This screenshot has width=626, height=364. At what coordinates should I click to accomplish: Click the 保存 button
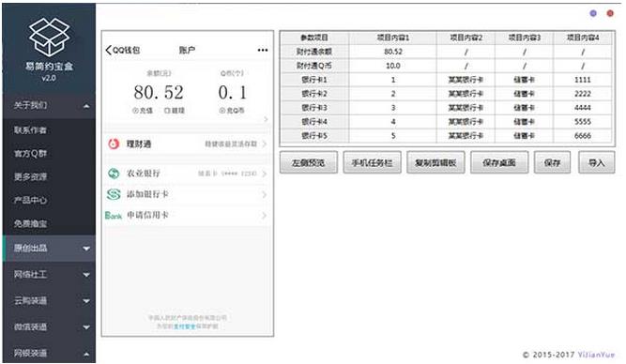coord(552,162)
